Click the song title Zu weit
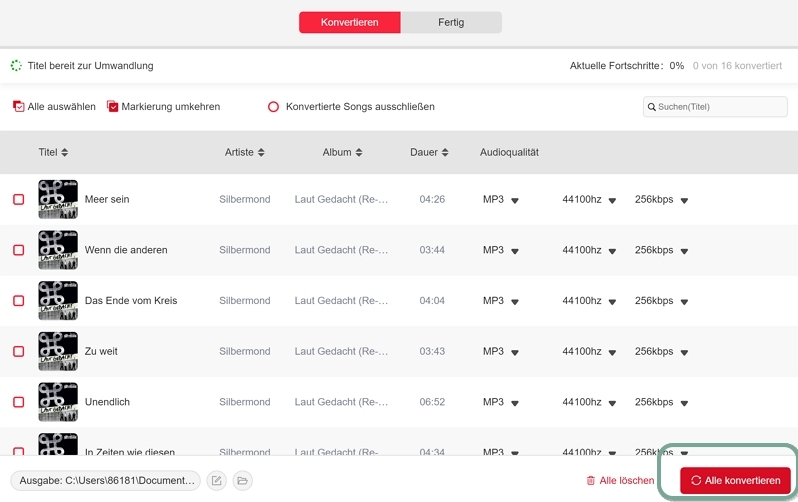The width and height of the screenshot is (798, 502). (x=101, y=351)
